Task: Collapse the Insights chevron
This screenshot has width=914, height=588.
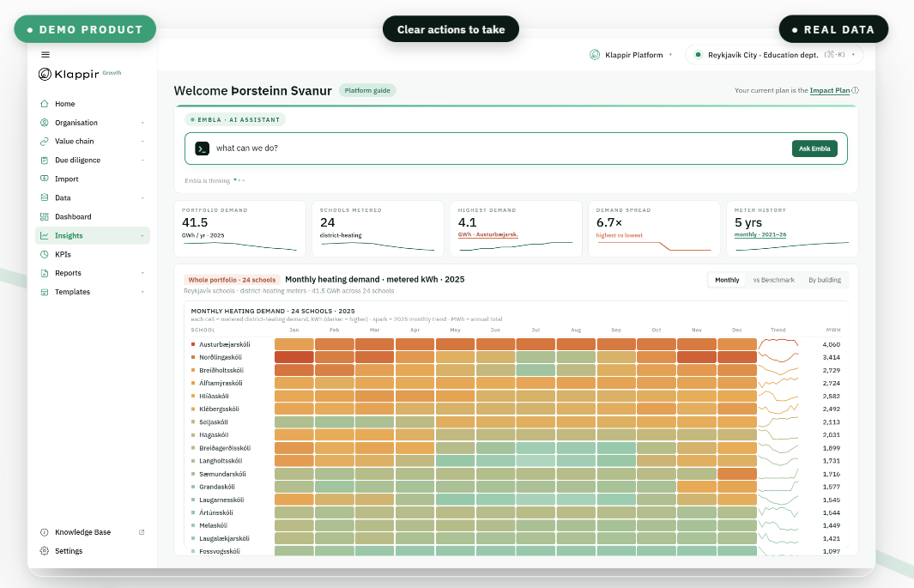Action: (x=142, y=236)
